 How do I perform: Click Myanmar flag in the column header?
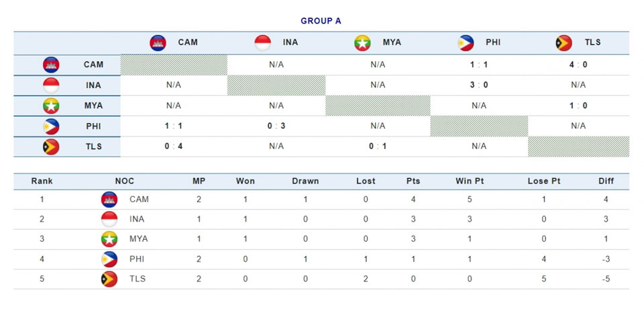[x=363, y=43]
